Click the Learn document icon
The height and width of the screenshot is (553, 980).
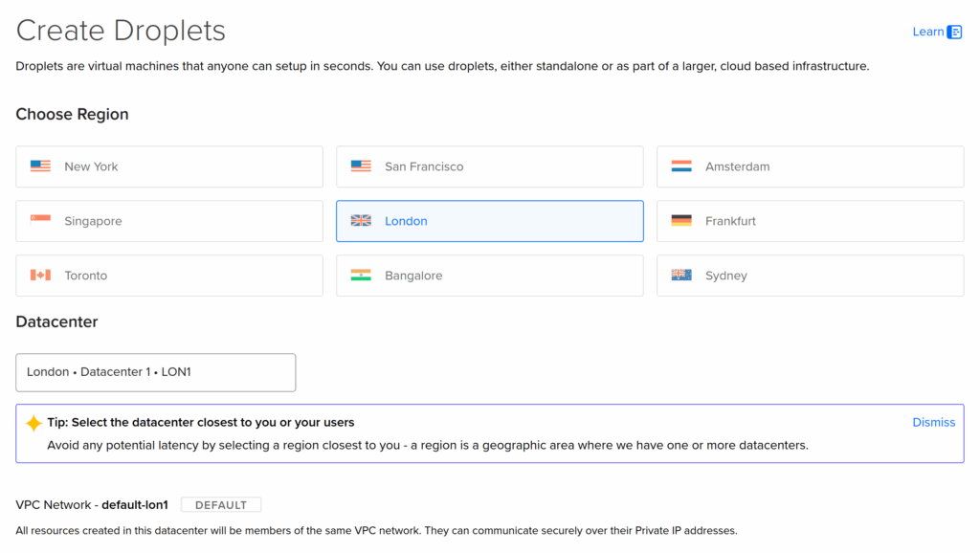[954, 32]
